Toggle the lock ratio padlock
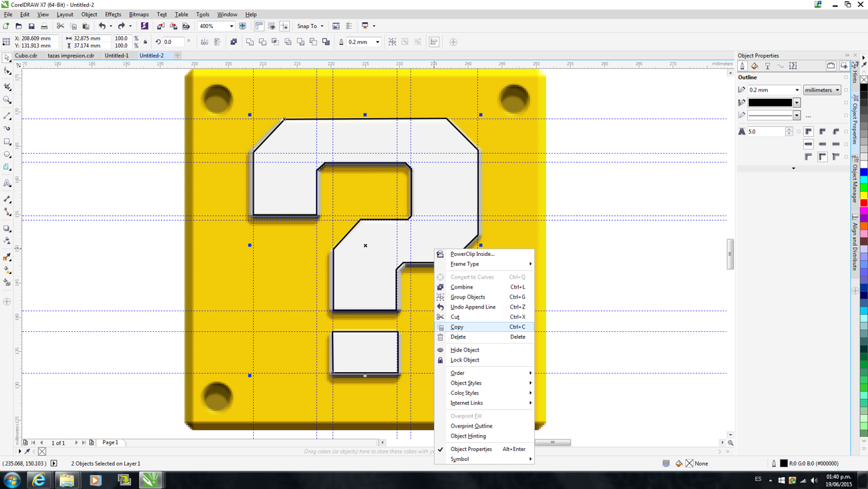868x489 pixels. (x=146, y=42)
